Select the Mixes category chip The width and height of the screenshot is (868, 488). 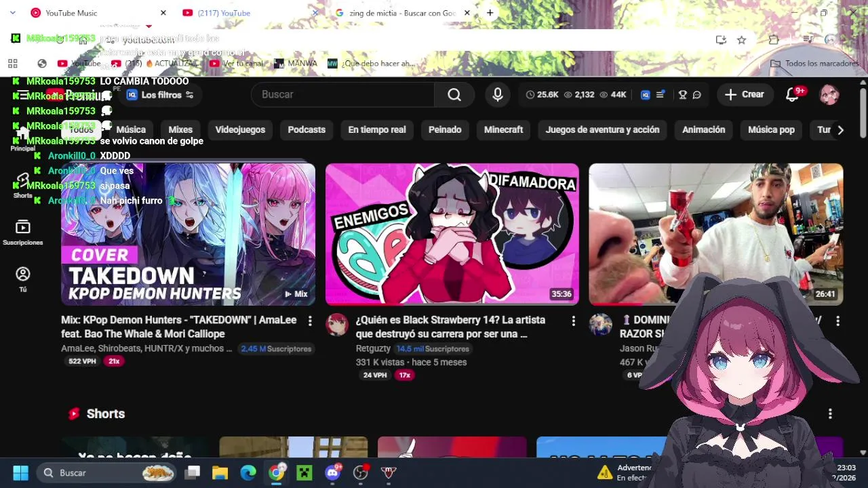tap(180, 129)
